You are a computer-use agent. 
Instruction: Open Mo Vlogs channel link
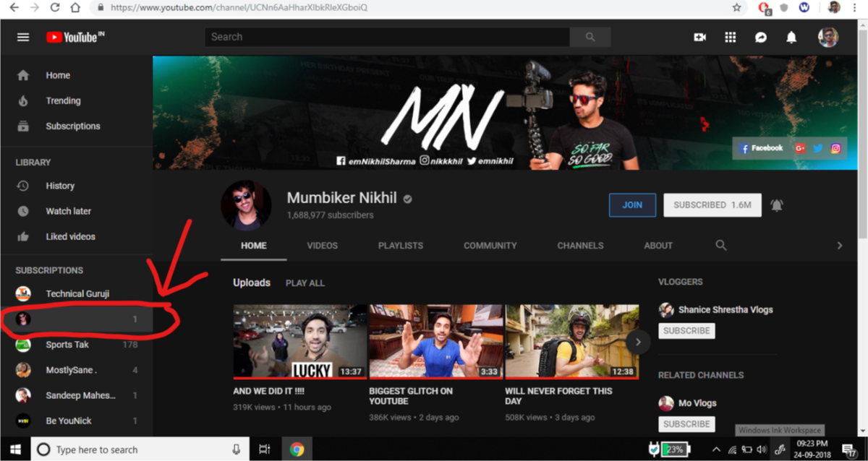(x=697, y=403)
